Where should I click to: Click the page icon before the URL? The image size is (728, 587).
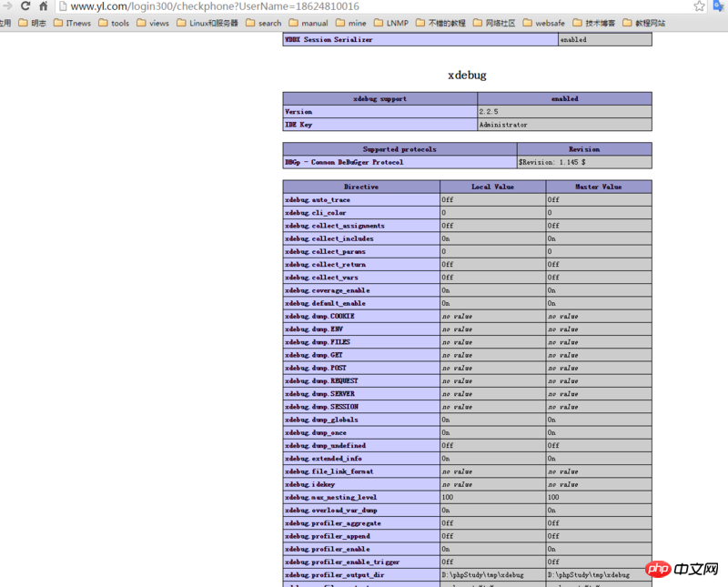62,6
